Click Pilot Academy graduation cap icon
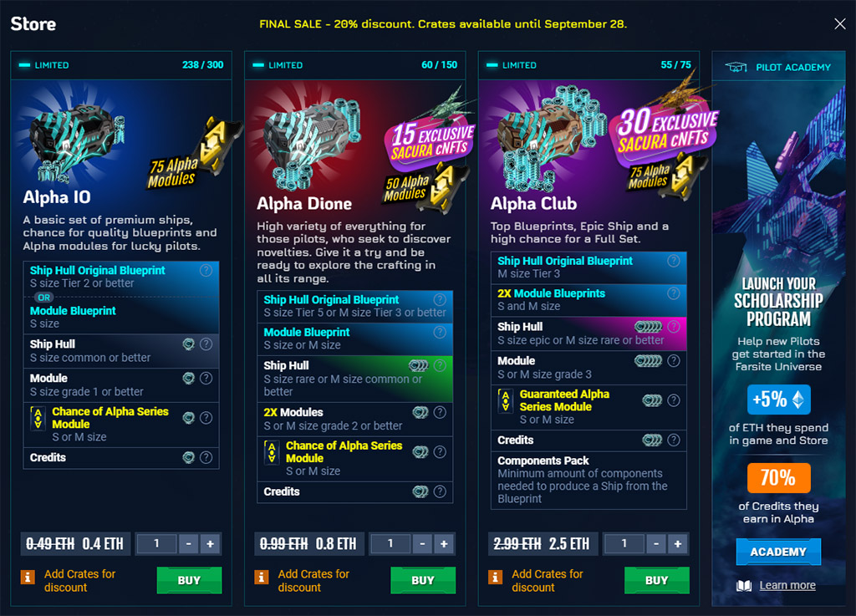 pyautogui.click(x=736, y=67)
